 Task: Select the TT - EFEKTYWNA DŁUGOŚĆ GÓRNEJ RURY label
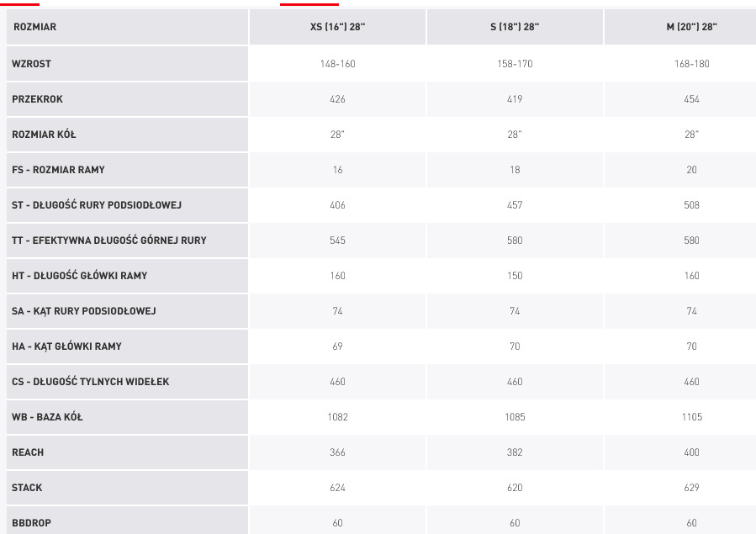109,241
